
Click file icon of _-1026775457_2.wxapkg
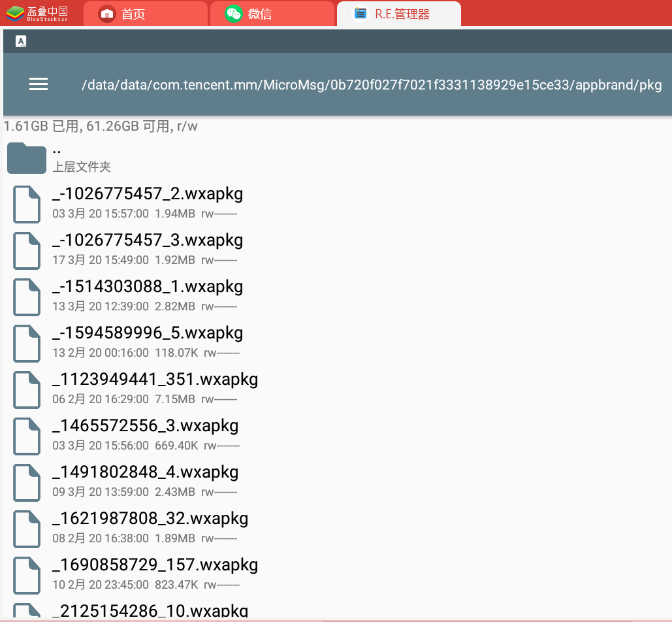[x=27, y=205]
